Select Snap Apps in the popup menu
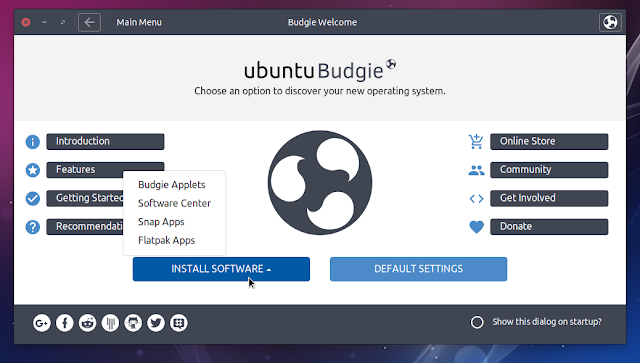This screenshot has height=363, width=640. pyautogui.click(x=161, y=222)
